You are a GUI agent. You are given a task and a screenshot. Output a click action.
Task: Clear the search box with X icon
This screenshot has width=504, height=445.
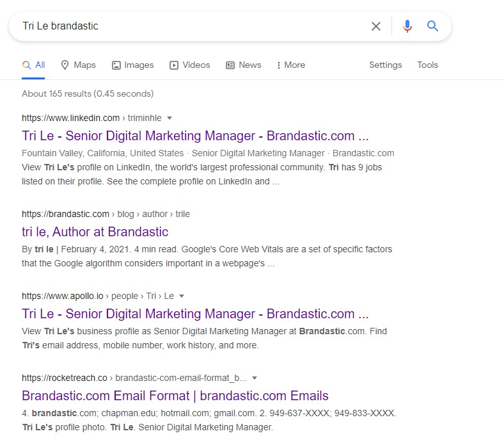375,26
